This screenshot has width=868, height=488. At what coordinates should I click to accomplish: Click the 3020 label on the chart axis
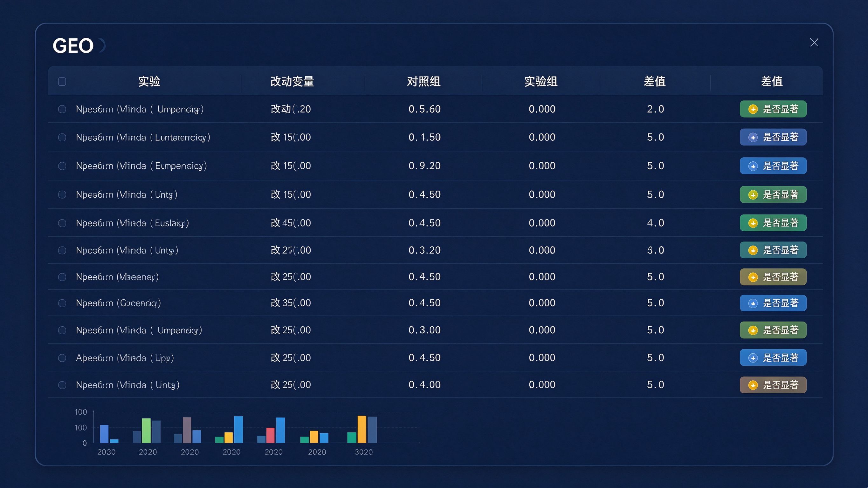pos(364,452)
